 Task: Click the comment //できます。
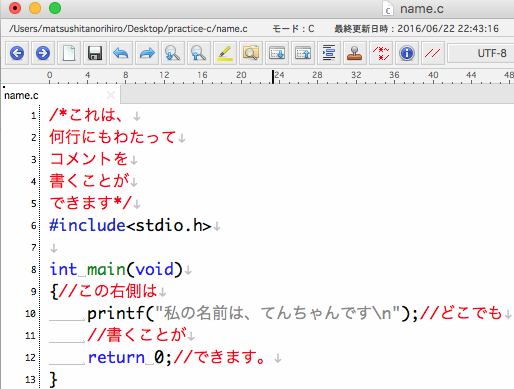pos(220,357)
